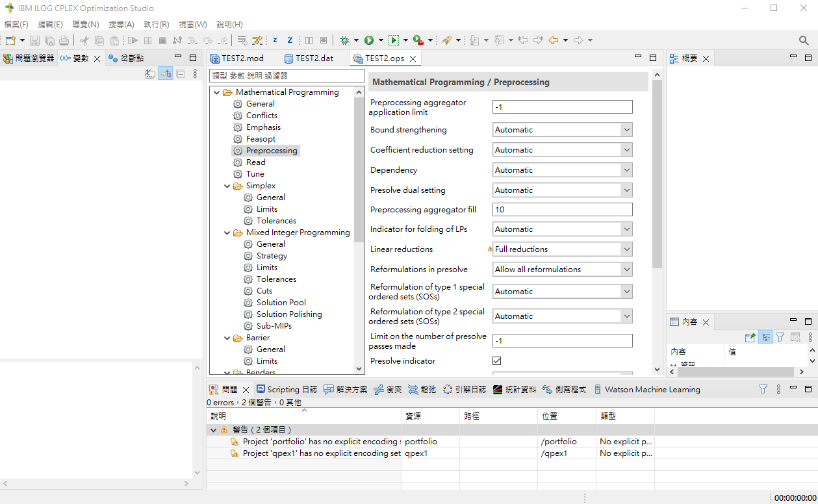Select the Solution Pool settings item

click(x=281, y=303)
